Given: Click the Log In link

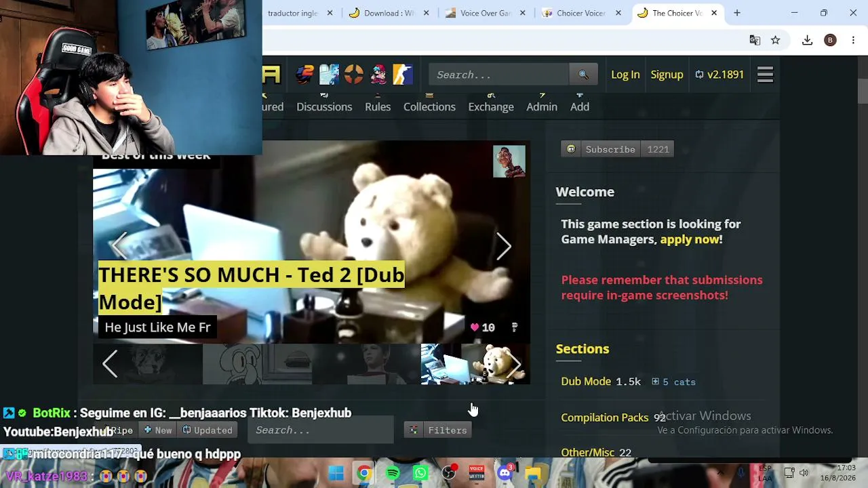Looking at the screenshot, I should pyautogui.click(x=625, y=75).
